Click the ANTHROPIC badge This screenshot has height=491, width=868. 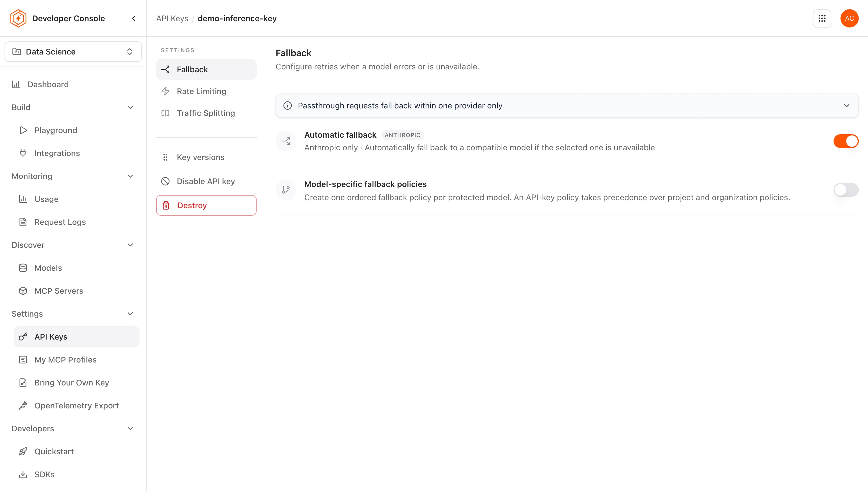pyautogui.click(x=402, y=135)
